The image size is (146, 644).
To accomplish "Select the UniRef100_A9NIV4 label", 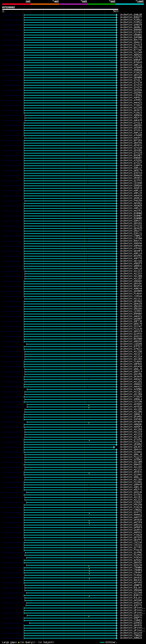I will (x=131, y=289).
